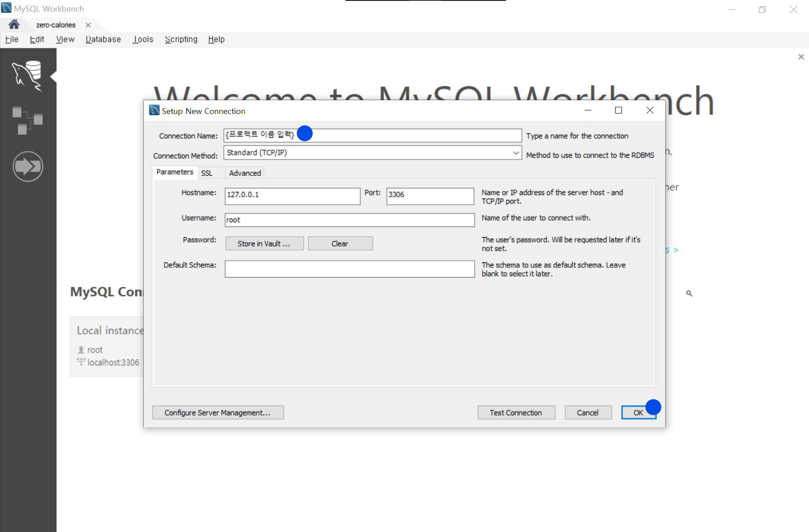Open the Models sidebar icon
Viewport: 809px width, 532px height.
[27, 120]
